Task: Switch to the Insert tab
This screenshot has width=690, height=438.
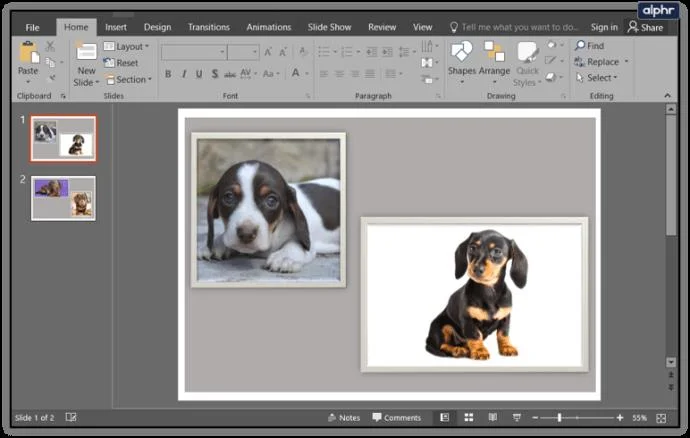Action: pyautogui.click(x=116, y=27)
